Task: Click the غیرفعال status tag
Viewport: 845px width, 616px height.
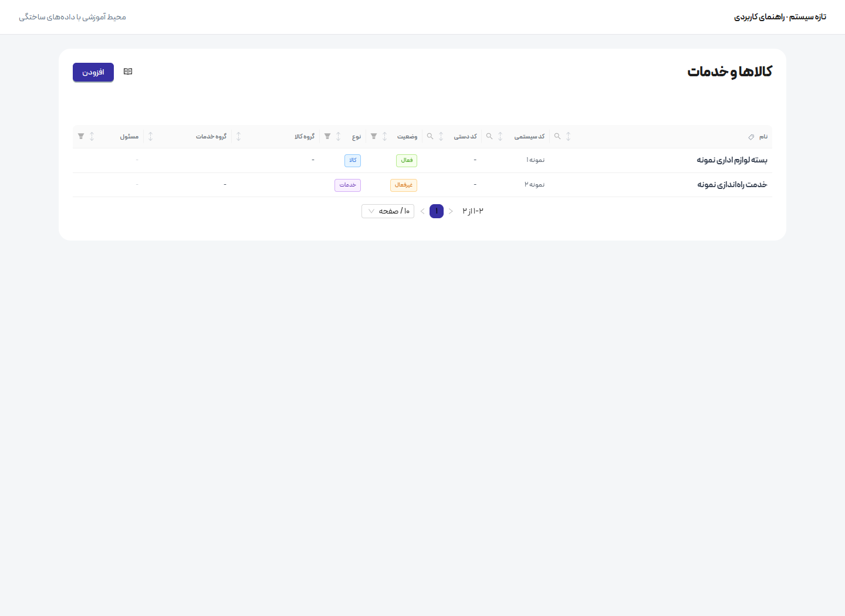Action: click(x=404, y=185)
